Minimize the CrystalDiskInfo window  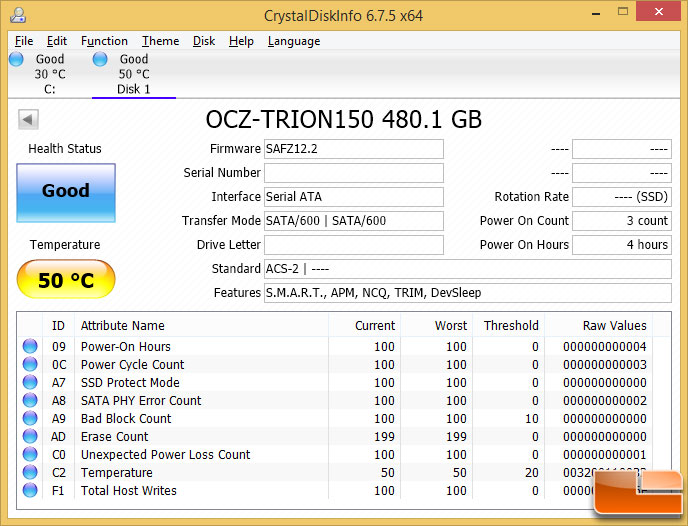[595, 14]
